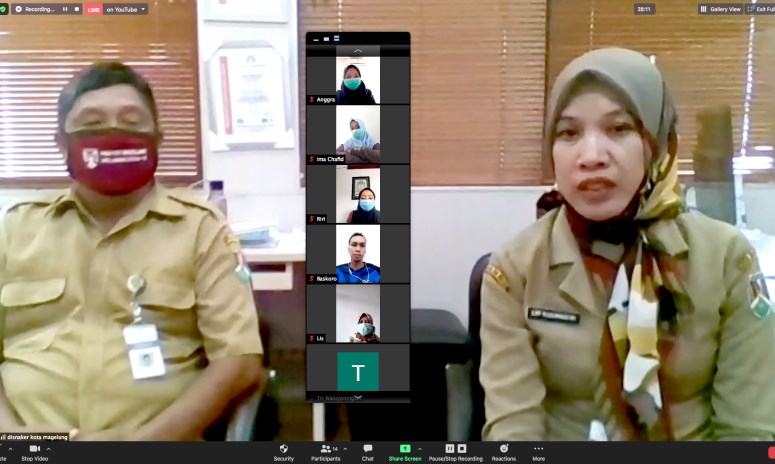Click the 'Recording...' status text
Screen dimensions: 775x464
tap(39, 9)
